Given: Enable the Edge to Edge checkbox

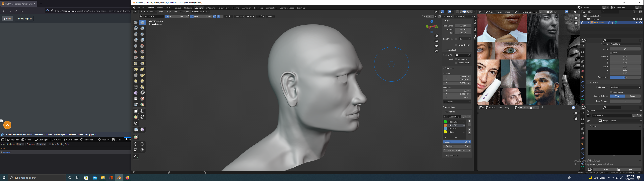Looking at the screenshot, I should click(x=611, y=92).
